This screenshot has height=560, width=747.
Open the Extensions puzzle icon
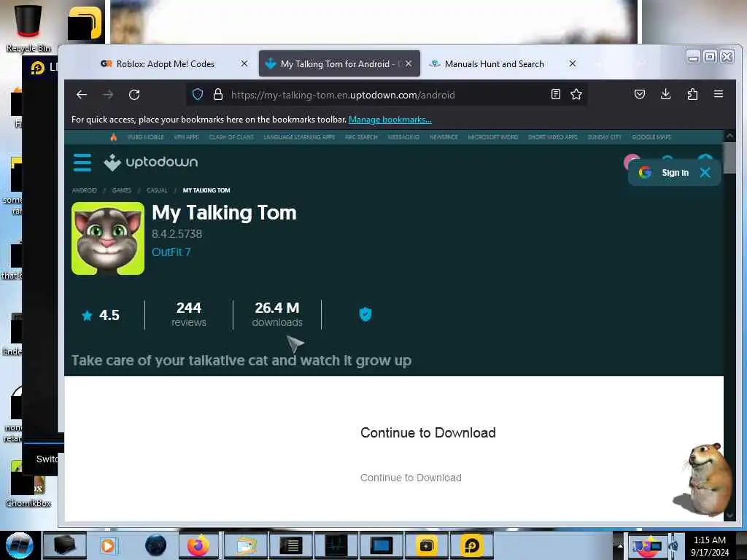coord(692,94)
